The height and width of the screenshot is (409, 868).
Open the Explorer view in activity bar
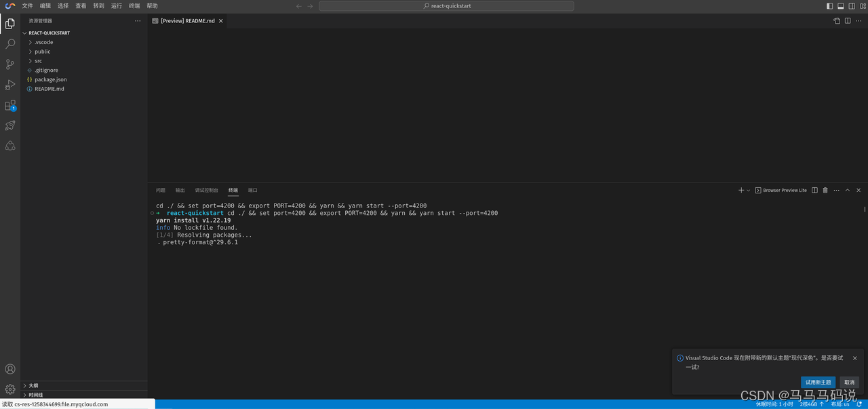coord(10,24)
